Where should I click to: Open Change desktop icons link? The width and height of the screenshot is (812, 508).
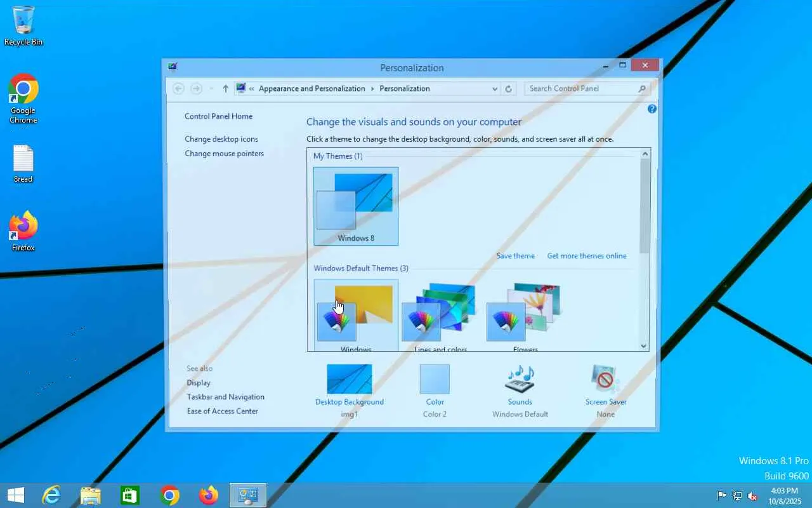point(221,139)
